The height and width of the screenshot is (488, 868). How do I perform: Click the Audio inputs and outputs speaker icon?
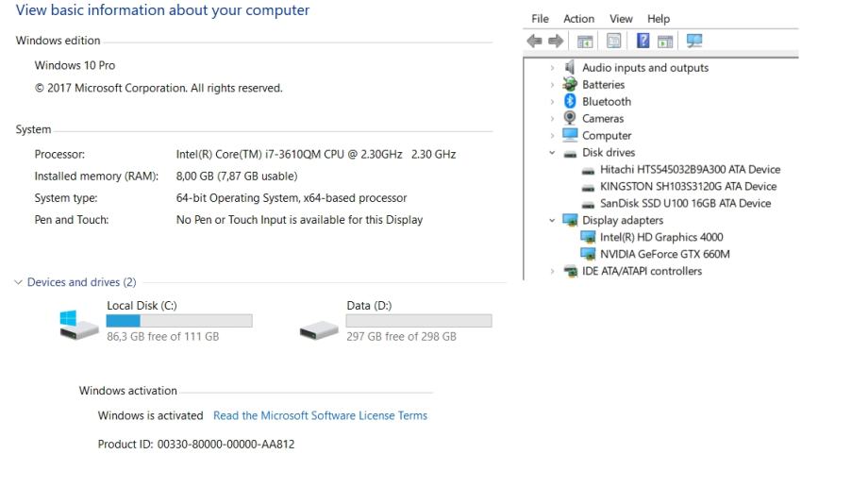click(570, 68)
